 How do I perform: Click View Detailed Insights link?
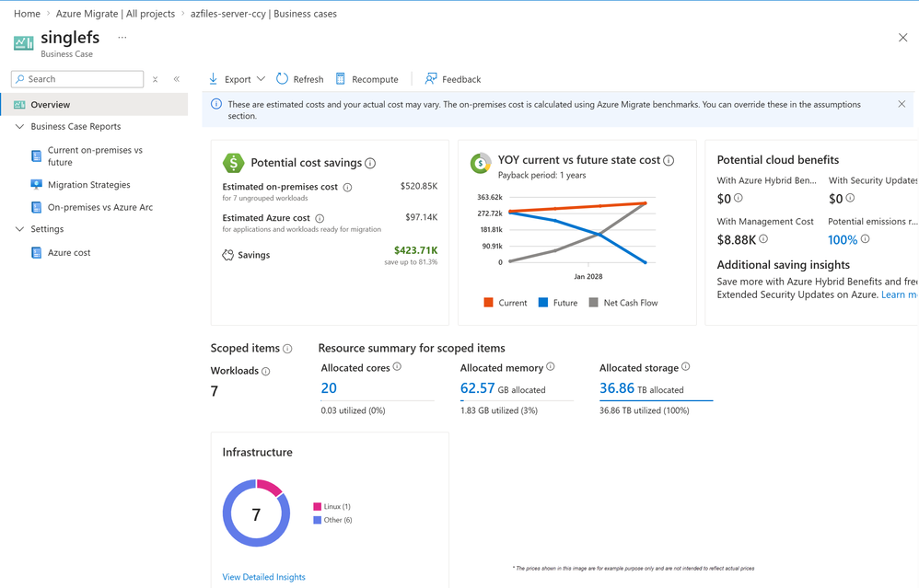pyautogui.click(x=263, y=577)
